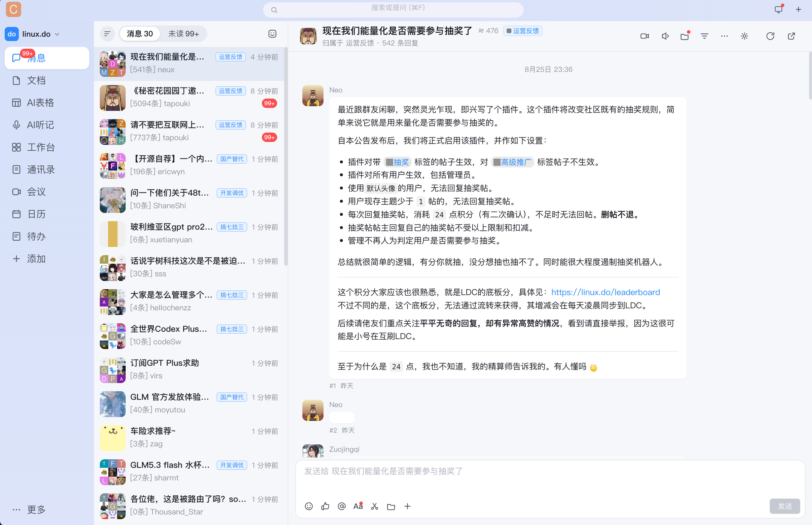Click the 运营反馈 tag in chat header
Screen dimensions: 812x525
tap(523, 31)
